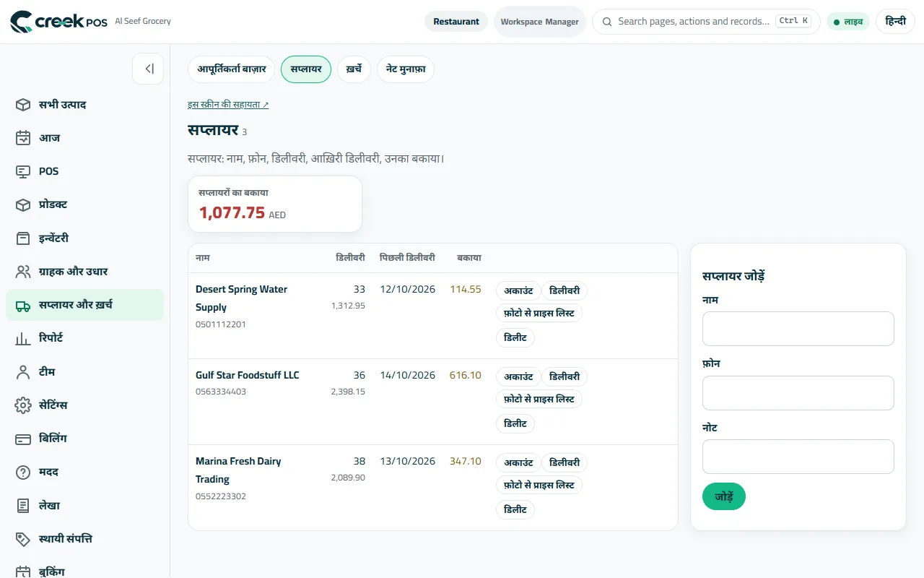Open अकाउंट for Desert Spring Water Supply
The height and width of the screenshot is (578, 924).
coord(518,290)
